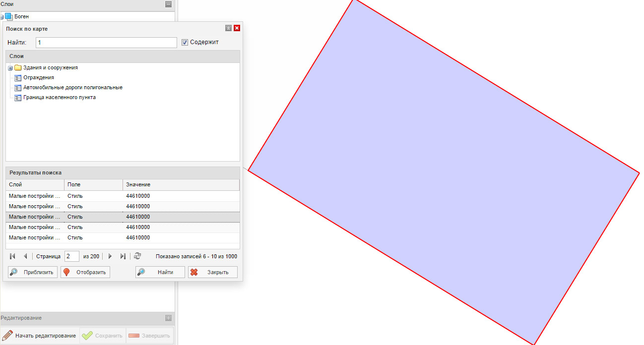Click the page number field
Screen dimensions: 644x345
[71, 256]
